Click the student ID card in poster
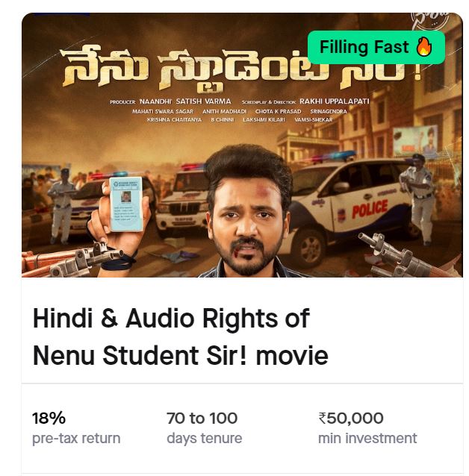 [125, 204]
